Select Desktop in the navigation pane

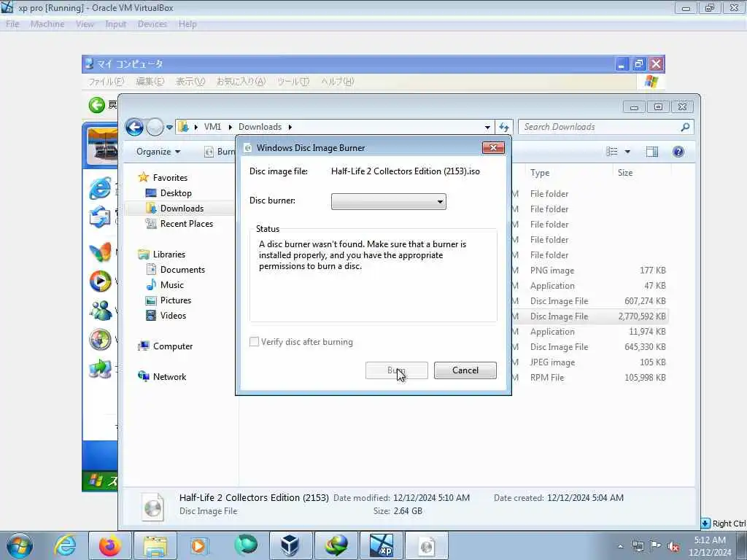[x=176, y=192]
